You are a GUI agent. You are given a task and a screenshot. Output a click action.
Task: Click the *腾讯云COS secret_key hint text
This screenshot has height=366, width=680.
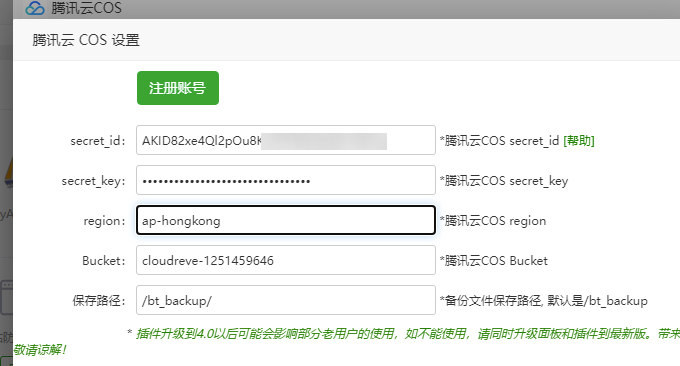(504, 181)
